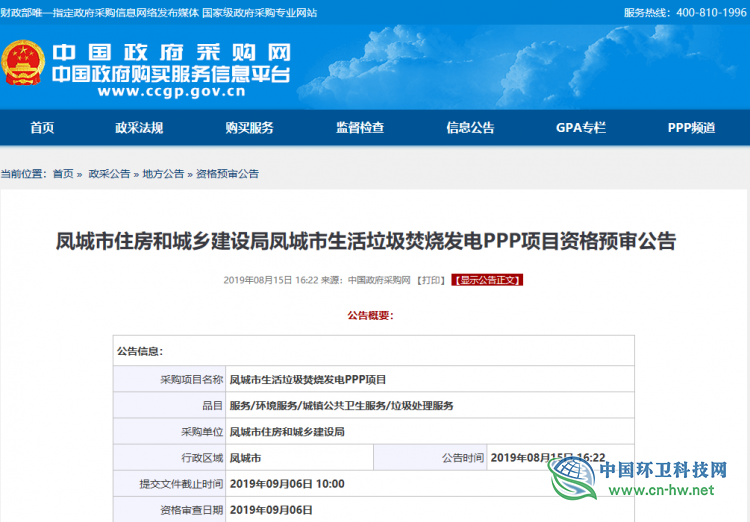Open the PPP频道 navigation tab
This screenshot has height=522, width=750.
pyautogui.click(x=691, y=128)
